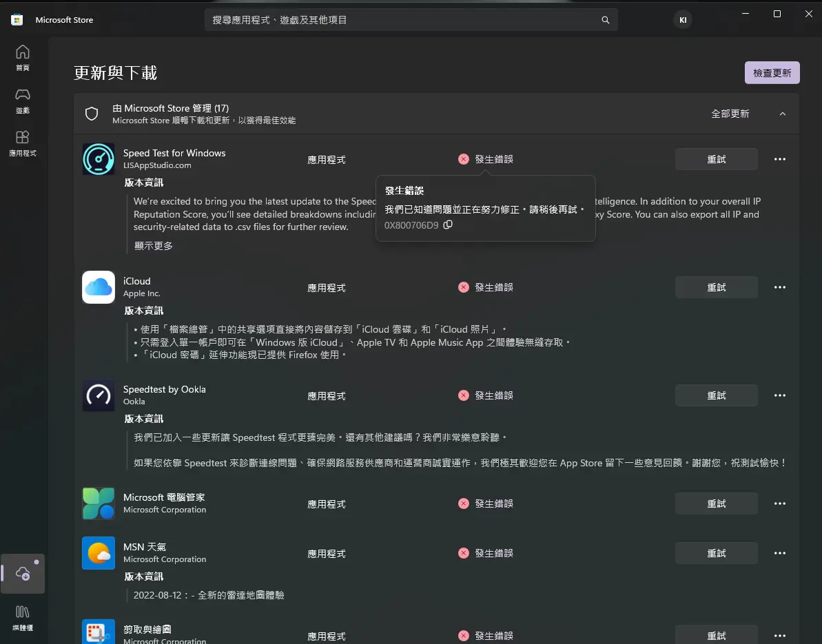
Task: Click the MSN 天氣 app icon
Action: click(x=99, y=553)
